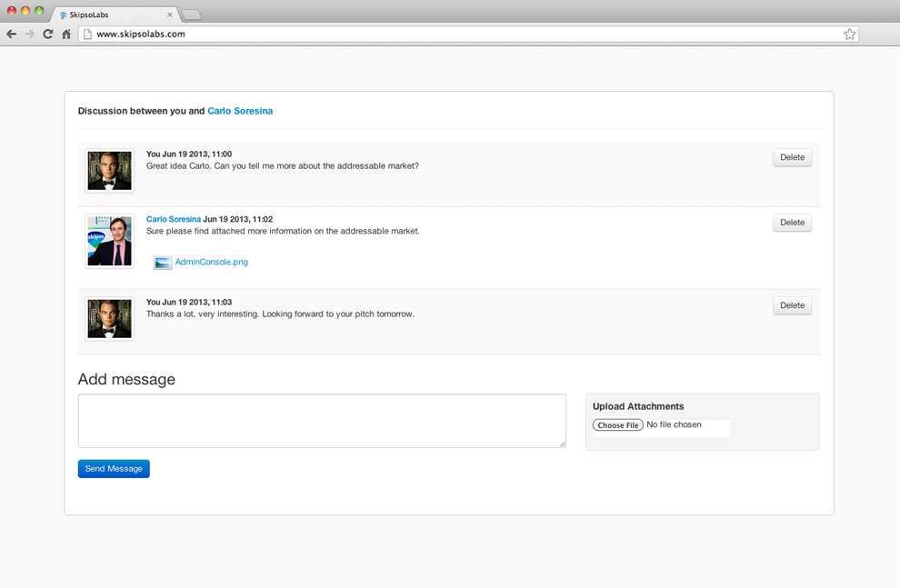900x588 pixels.
Task: Open the AdminConsole.png image file icon
Action: pos(163,263)
